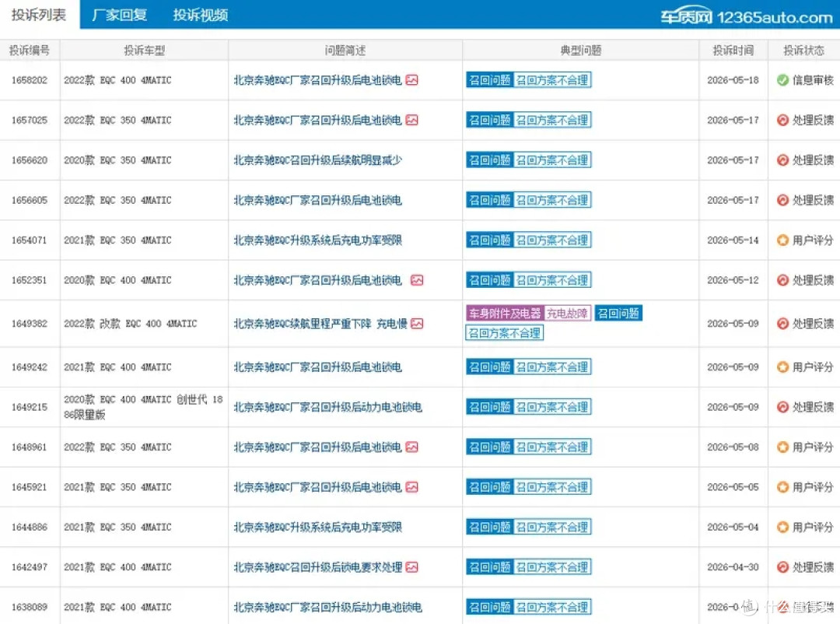Open image icon for complaint 1649382

point(417,323)
